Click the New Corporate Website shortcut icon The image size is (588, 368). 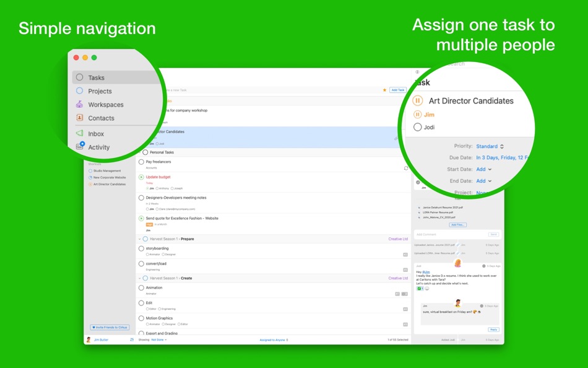click(x=90, y=178)
